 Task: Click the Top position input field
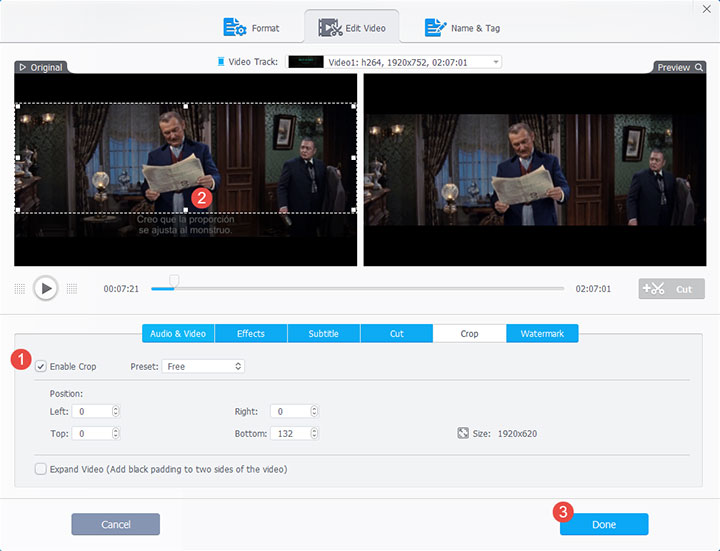tap(92, 433)
